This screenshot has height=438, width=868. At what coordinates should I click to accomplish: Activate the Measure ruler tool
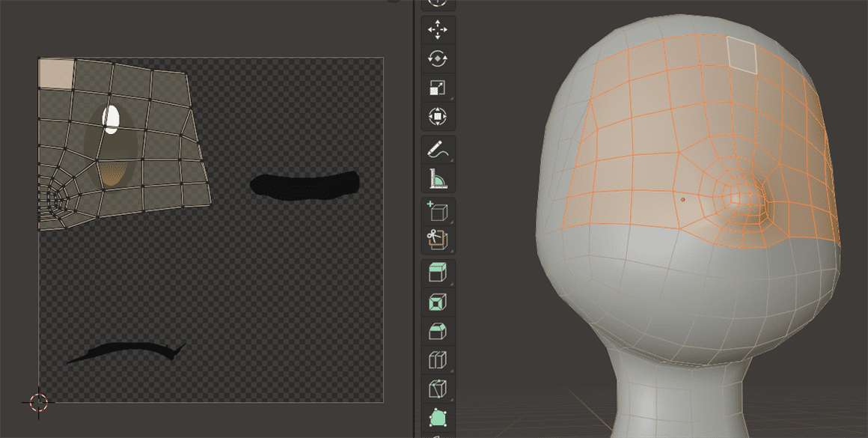click(438, 178)
